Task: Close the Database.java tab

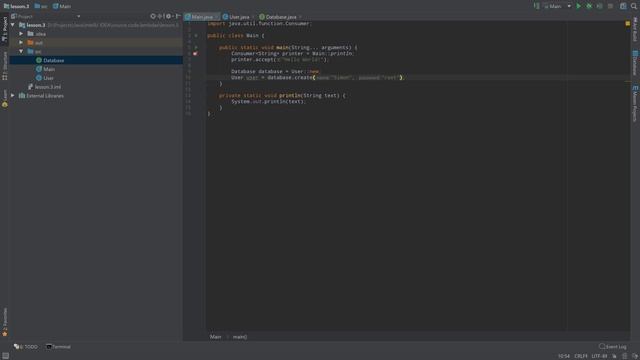Action: 300,17
